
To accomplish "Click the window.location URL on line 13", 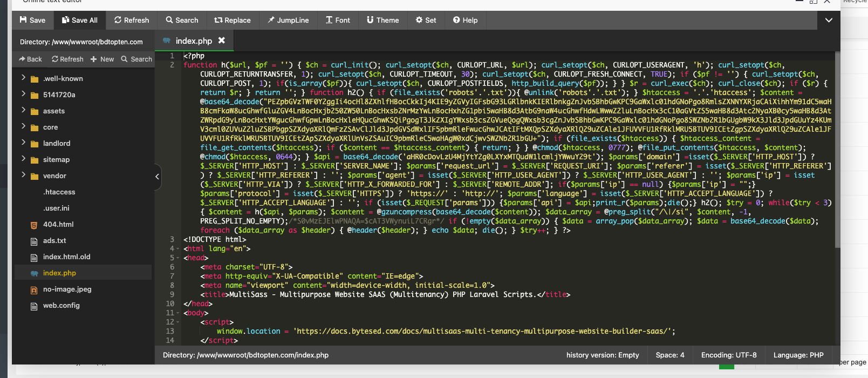I will (484, 331).
